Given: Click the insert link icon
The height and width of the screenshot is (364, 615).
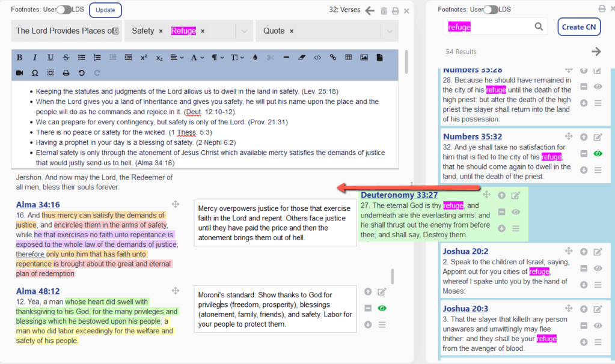Looking at the screenshot, I should 333,58.
